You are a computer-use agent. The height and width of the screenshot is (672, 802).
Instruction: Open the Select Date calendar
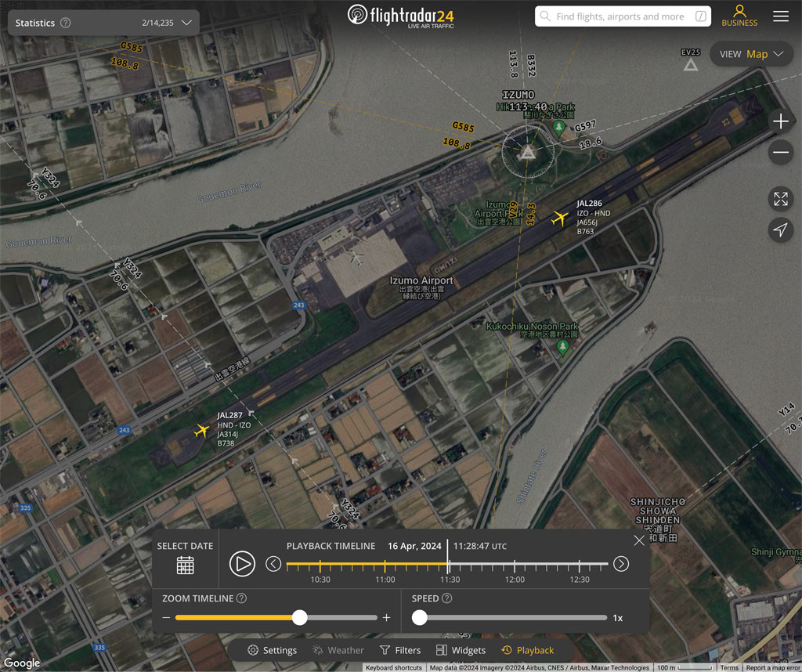(x=185, y=564)
